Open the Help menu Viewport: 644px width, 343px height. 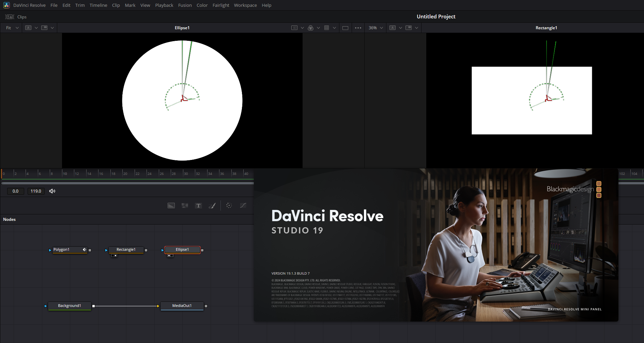(266, 5)
